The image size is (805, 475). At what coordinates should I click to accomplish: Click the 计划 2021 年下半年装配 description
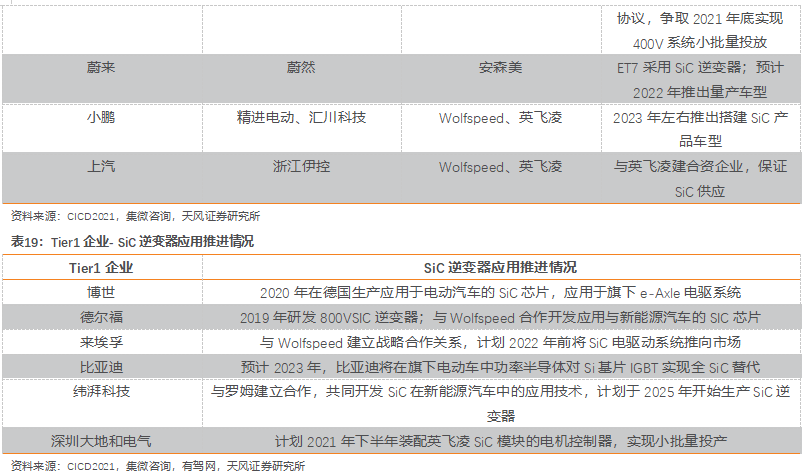coord(501,441)
